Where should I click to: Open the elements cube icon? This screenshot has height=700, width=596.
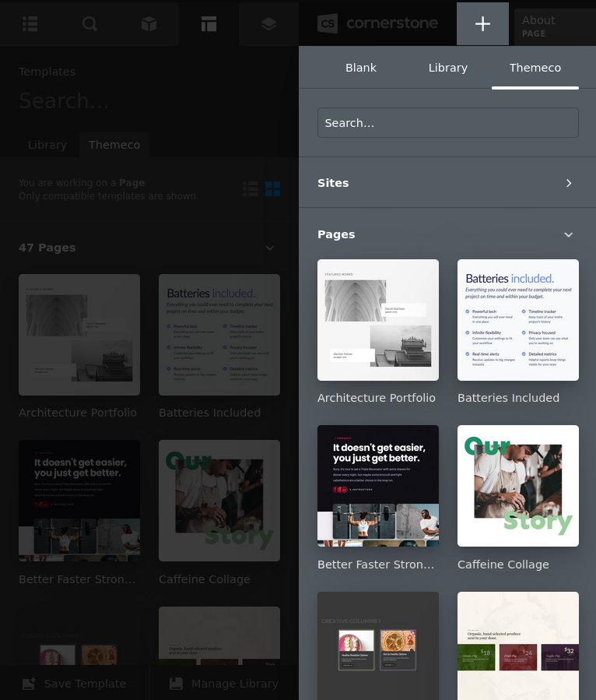(x=149, y=23)
